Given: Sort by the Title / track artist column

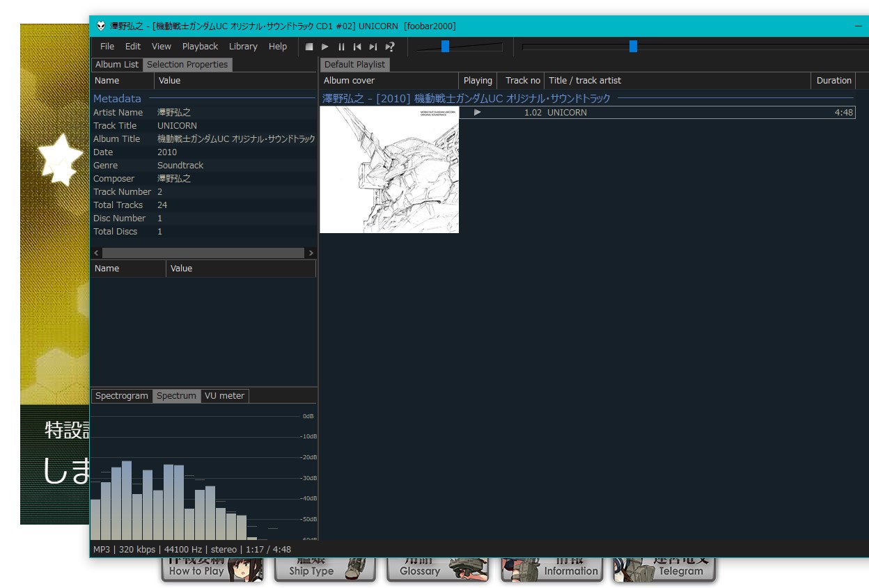Looking at the screenshot, I should click(x=678, y=81).
